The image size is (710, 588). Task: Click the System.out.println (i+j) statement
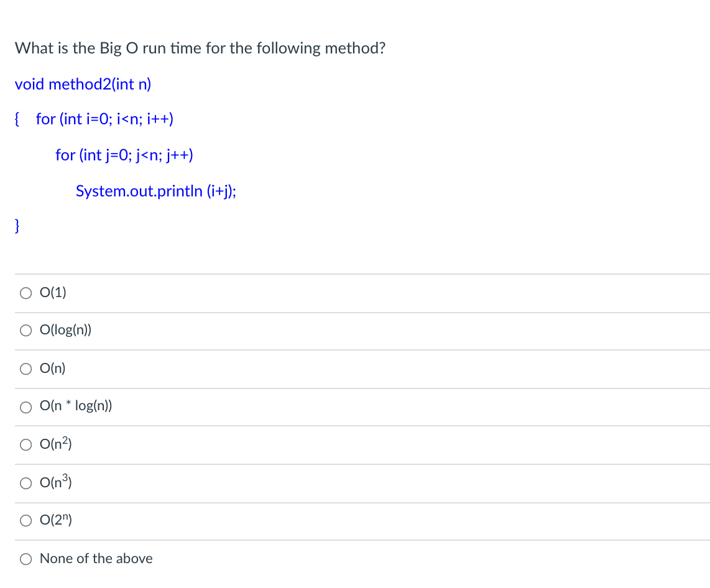[x=156, y=191]
